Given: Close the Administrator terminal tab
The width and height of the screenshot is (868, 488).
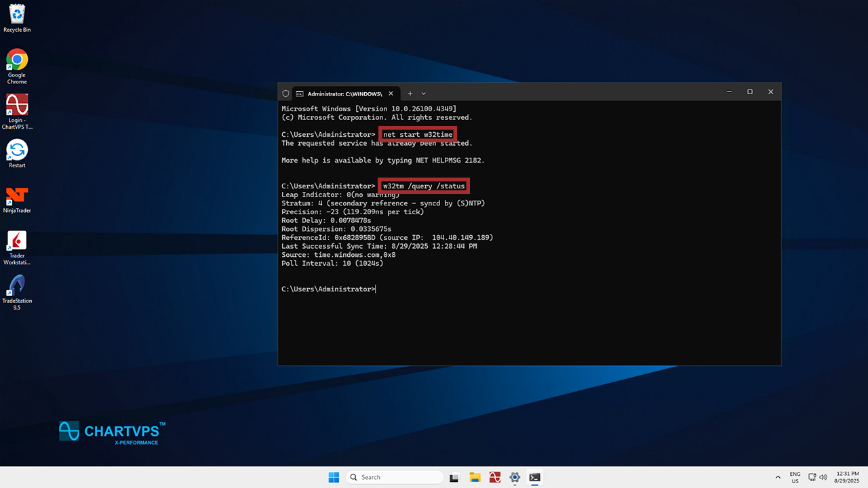Looking at the screenshot, I should point(392,94).
